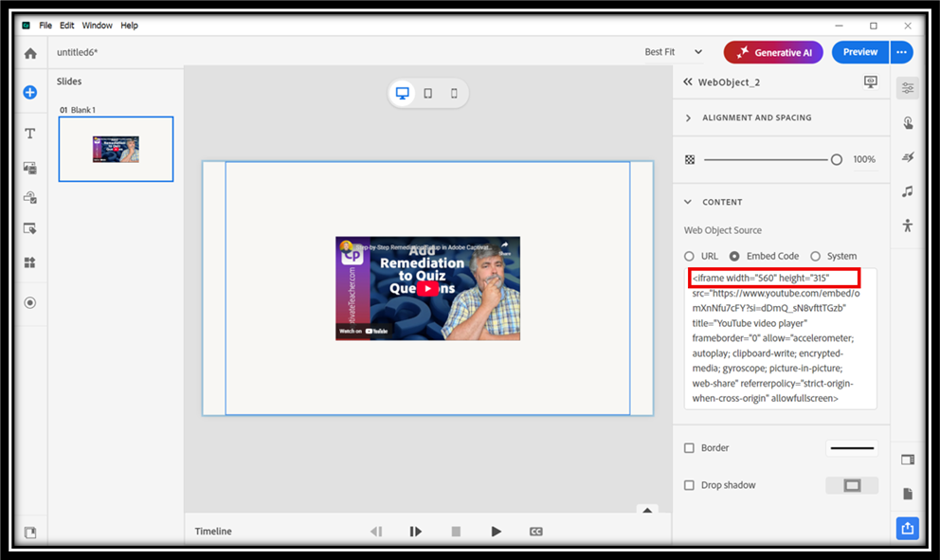940x560 pixels.
Task: Enable the Drop shadow checkbox
Action: pos(690,485)
